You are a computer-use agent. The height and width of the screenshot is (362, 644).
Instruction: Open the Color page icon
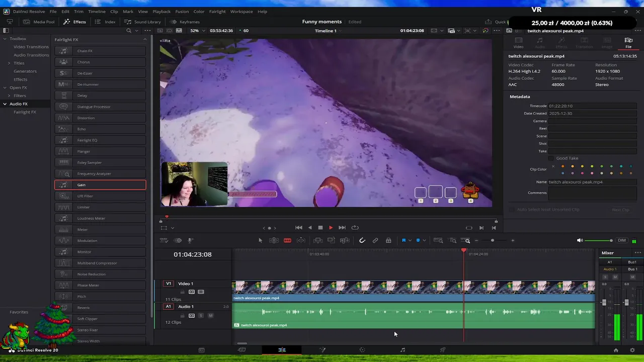[x=362, y=350]
